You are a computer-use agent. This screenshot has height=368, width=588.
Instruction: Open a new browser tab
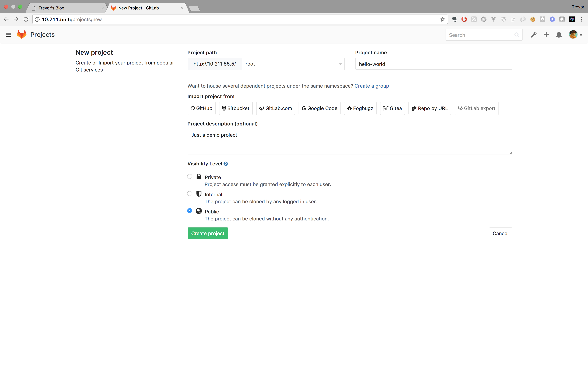[x=194, y=9]
